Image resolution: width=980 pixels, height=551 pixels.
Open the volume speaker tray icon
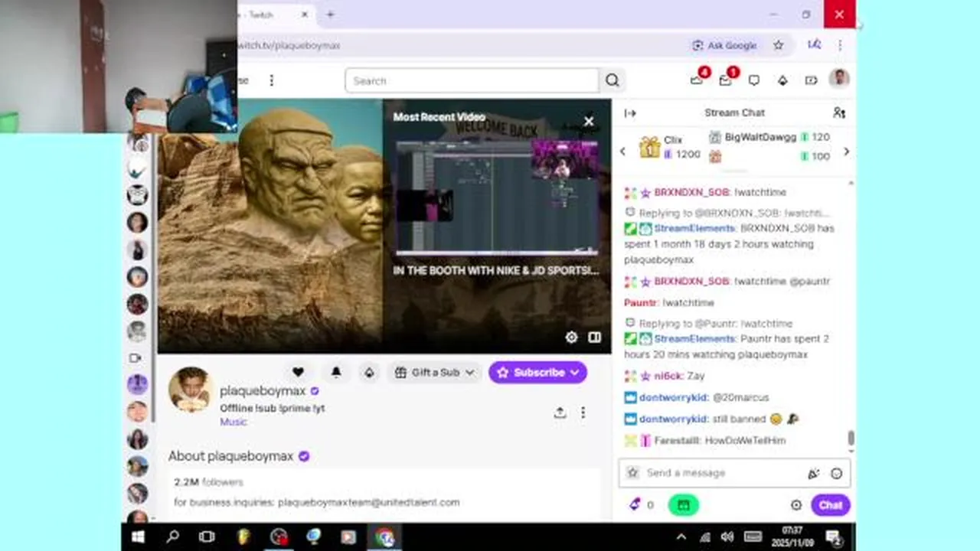pyautogui.click(x=727, y=537)
